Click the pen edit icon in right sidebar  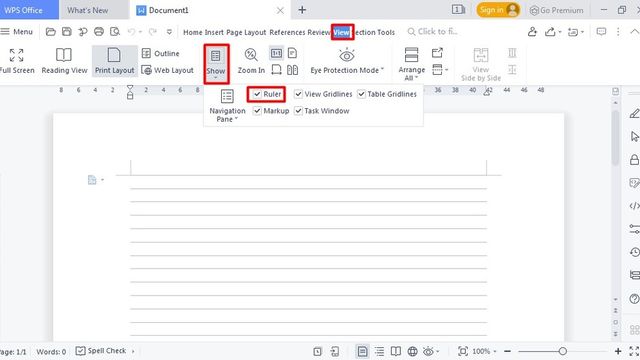[x=634, y=113]
